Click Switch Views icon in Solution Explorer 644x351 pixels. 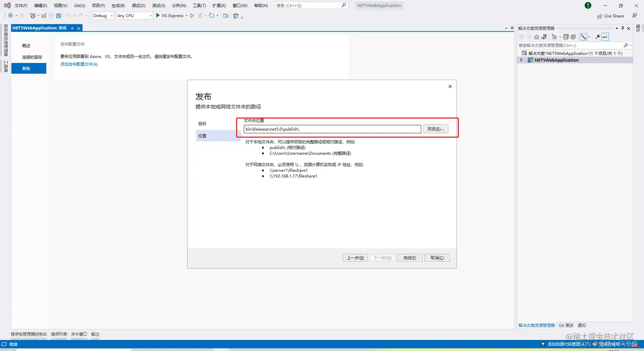coord(544,37)
